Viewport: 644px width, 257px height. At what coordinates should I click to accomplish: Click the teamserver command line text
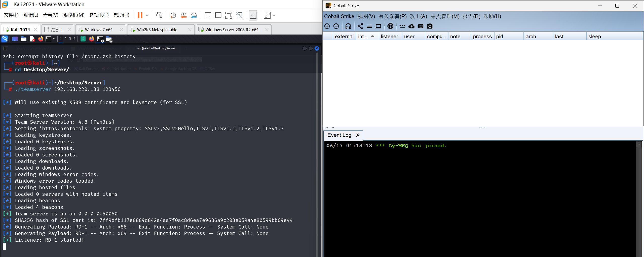pos(68,89)
